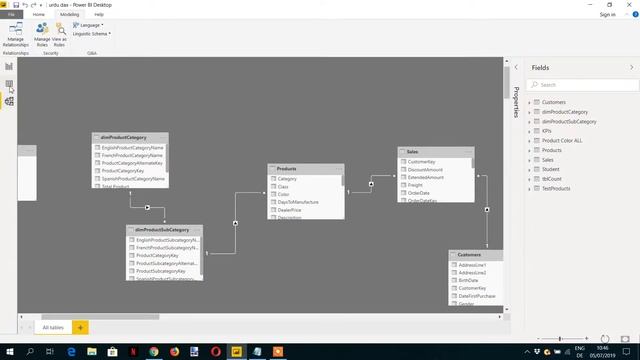640x360 pixels.
Task: Click relationship arrow between dimProductCategory and dimProductSubCategory
Action: pos(147,207)
